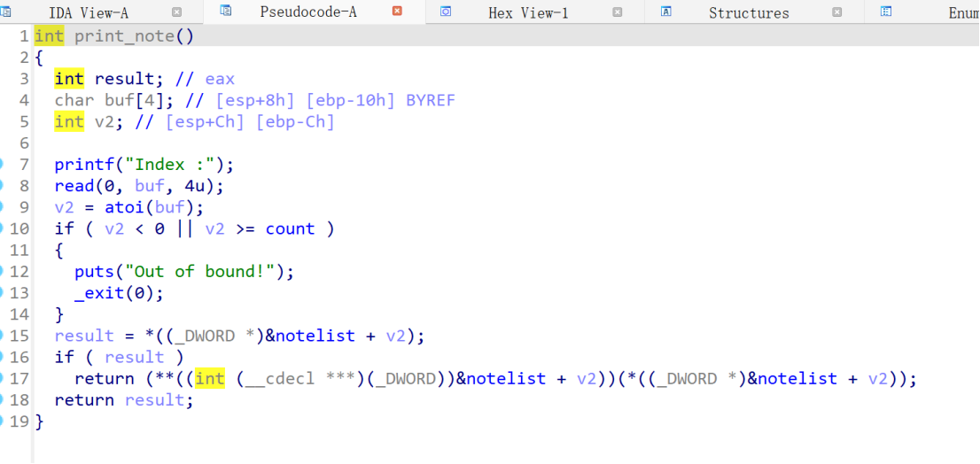Click the count variable in line 10
The height and width of the screenshot is (464, 980).
290,228
